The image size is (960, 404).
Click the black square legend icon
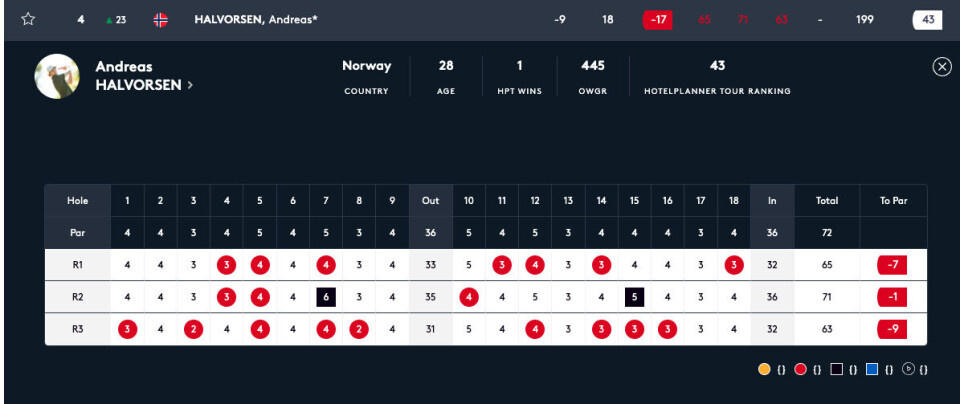836,370
